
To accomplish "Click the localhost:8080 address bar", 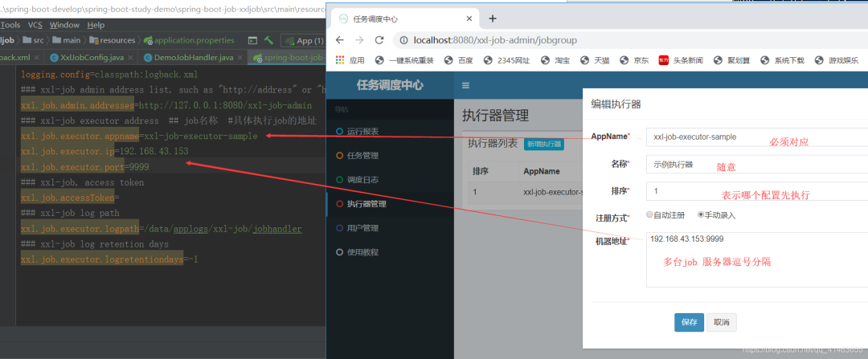I will point(631,40).
